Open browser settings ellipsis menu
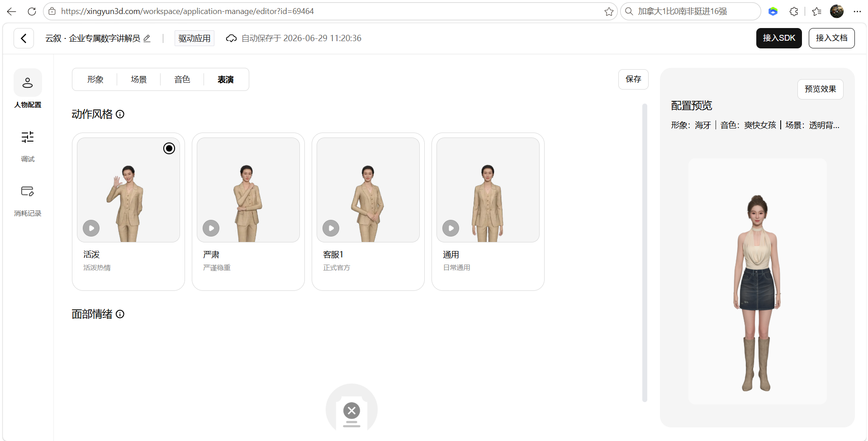 coord(857,11)
